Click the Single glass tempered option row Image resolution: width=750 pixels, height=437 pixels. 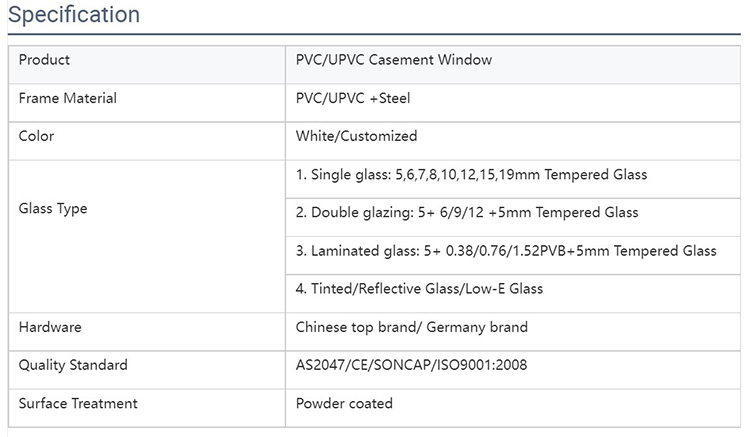coord(513,179)
